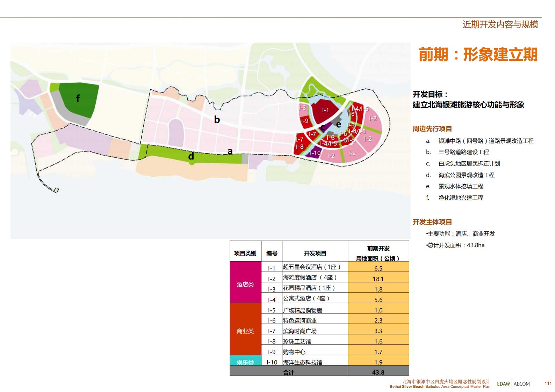Select list item '海滨公园景观改造工程'
555x392 pixels.
tap(466, 175)
